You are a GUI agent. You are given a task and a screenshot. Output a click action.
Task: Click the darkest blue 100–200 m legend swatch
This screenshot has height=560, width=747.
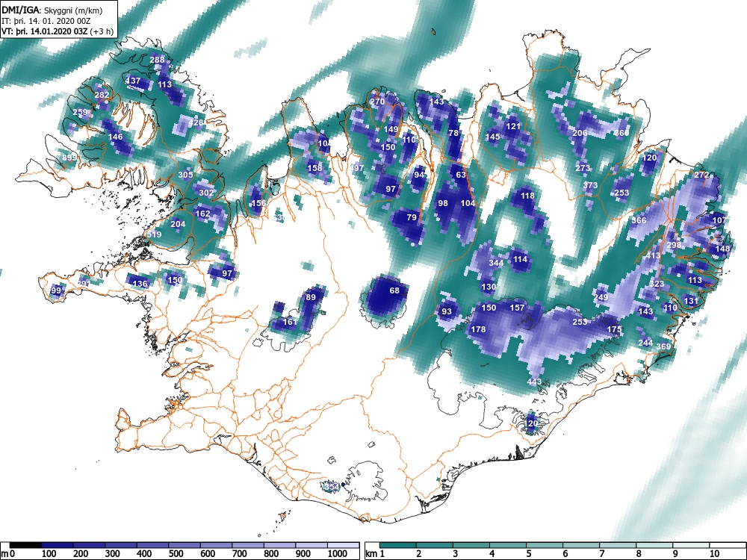(58, 545)
